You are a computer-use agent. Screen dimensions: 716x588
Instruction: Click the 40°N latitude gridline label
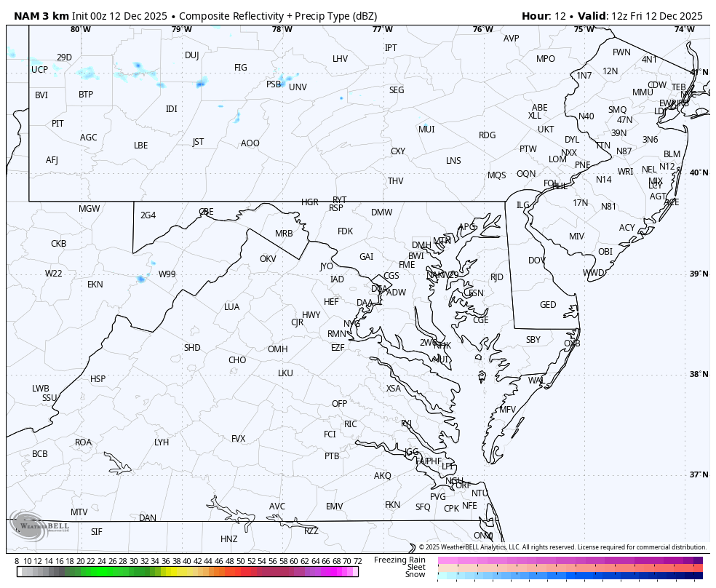(700, 172)
